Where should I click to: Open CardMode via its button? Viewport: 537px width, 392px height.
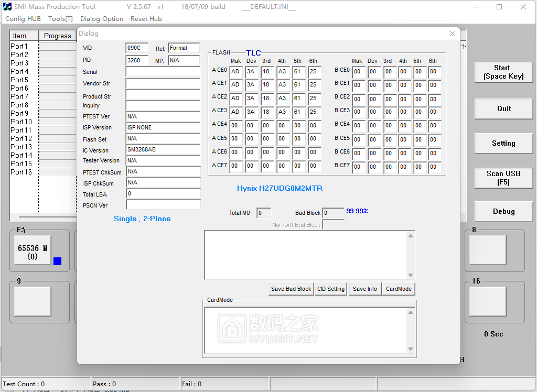(398, 288)
